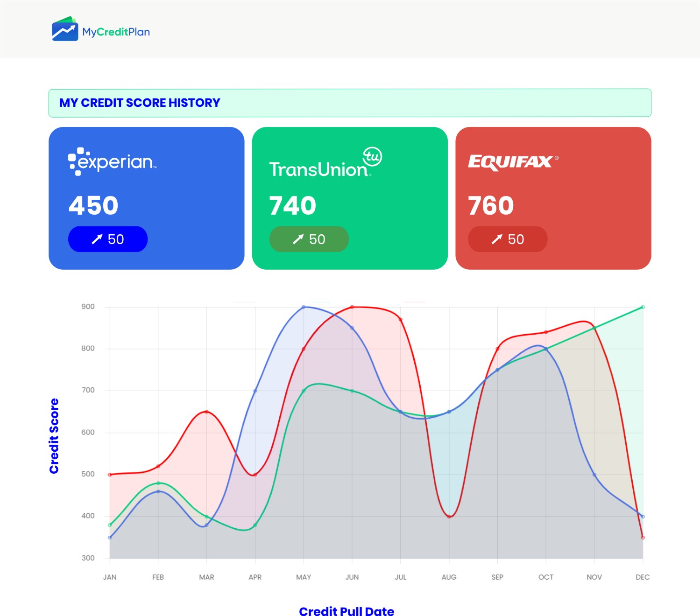Click the green TransUnion data point at JAN

click(110, 525)
